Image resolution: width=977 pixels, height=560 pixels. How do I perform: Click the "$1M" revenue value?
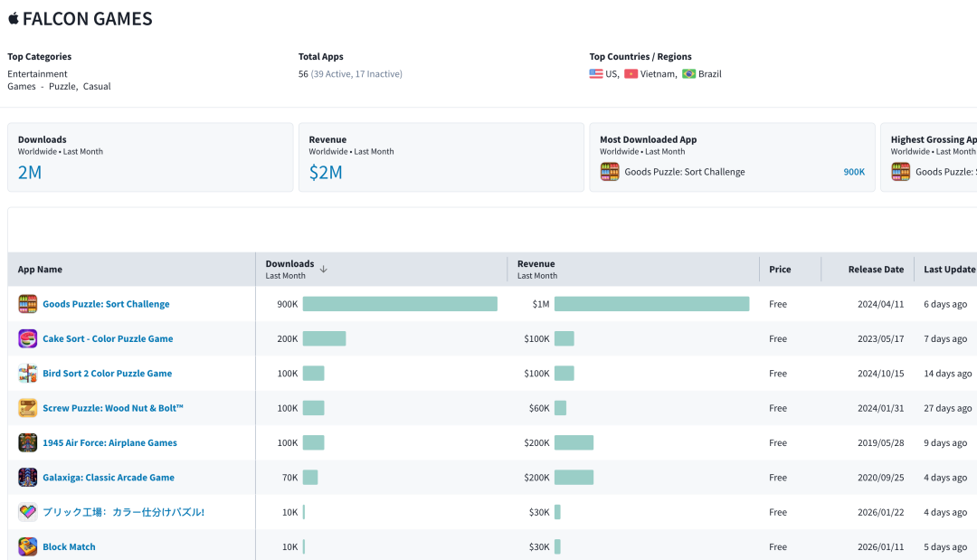[541, 304]
